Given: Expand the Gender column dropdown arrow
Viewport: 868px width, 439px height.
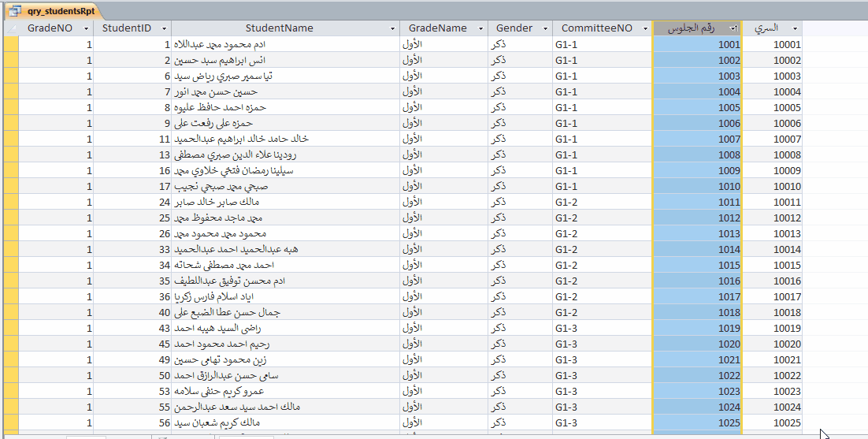Looking at the screenshot, I should coord(545,28).
